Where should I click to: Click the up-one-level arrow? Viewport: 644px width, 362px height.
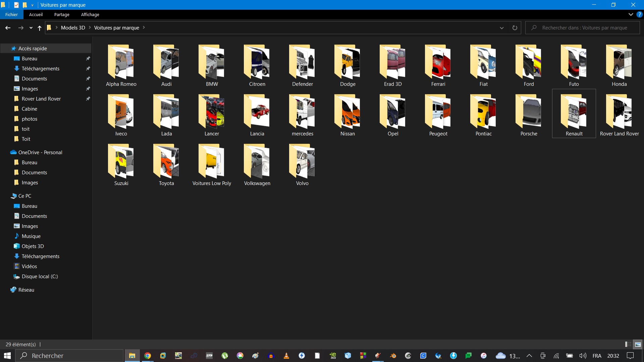[x=40, y=28]
